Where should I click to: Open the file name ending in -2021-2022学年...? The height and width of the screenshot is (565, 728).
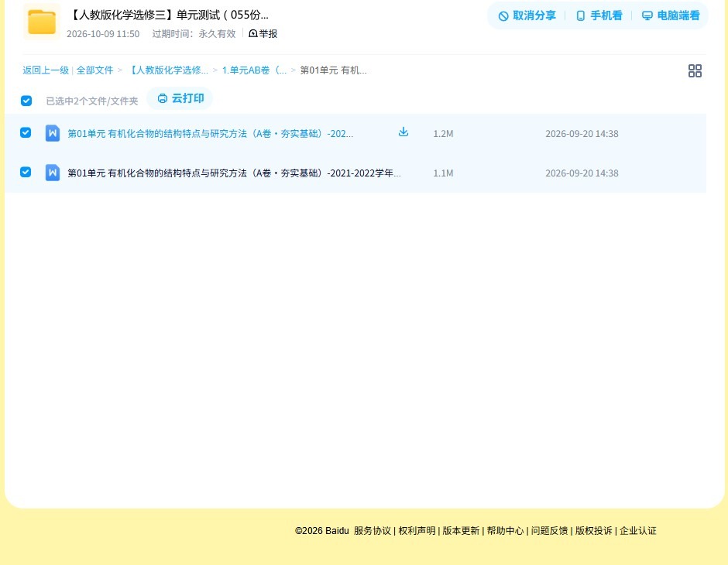coord(234,173)
